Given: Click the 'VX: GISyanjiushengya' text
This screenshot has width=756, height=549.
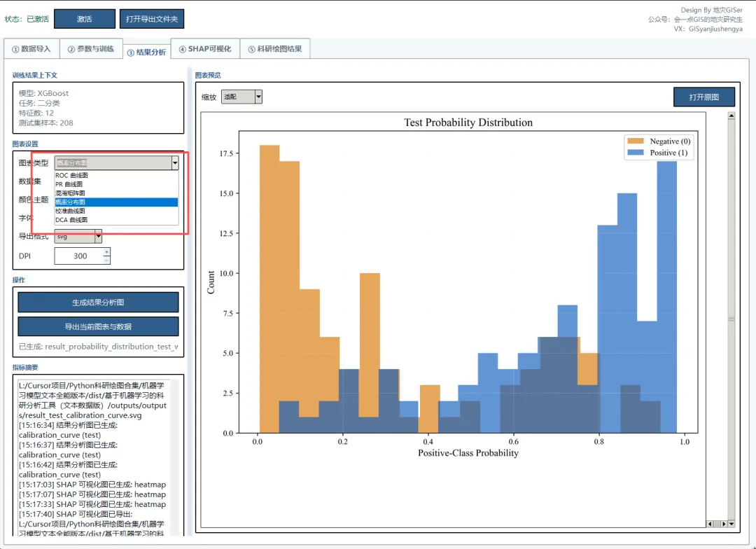Looking at the screenshot, I should coord(708,29).
